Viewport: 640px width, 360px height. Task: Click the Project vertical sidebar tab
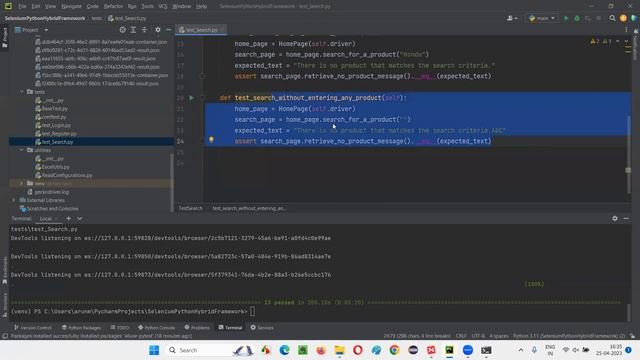(4, 38)
